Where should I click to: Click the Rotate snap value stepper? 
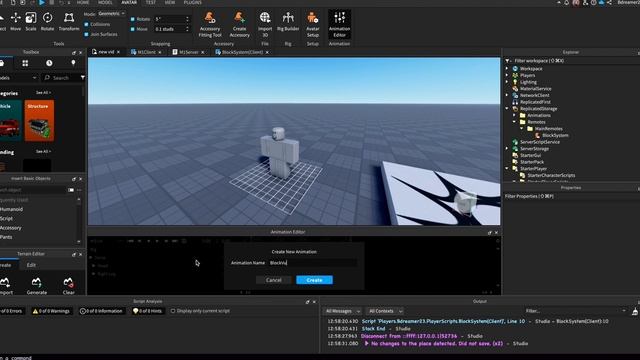pos(187,19)
